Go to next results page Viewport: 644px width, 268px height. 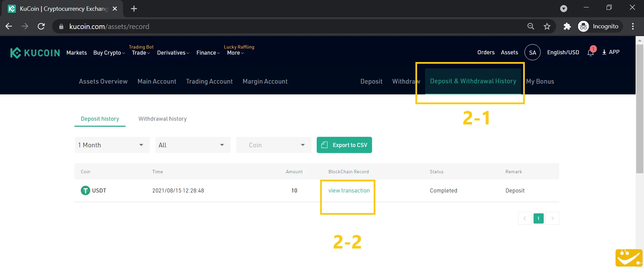[x=552, y=218]
